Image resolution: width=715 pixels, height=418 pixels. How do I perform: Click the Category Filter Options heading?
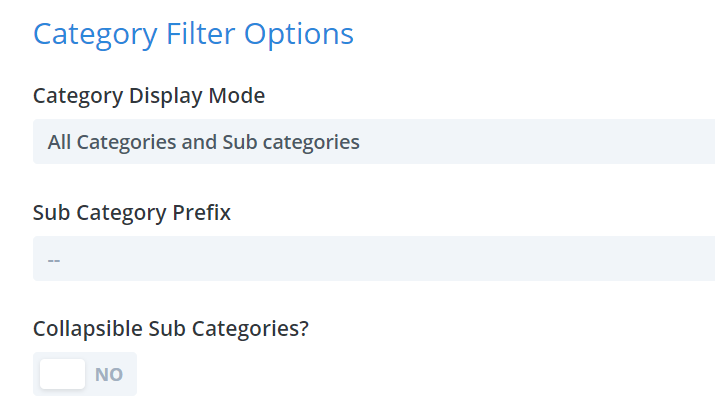coord(193,34)
